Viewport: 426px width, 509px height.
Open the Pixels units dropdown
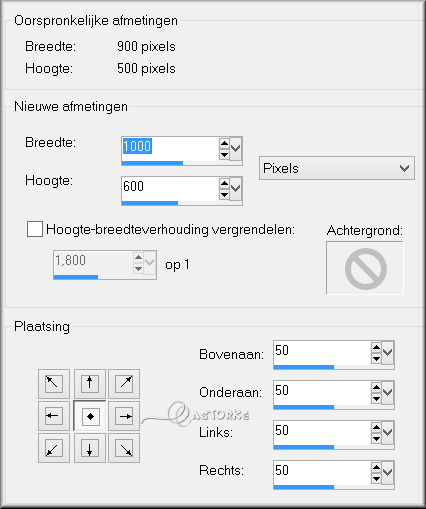coord(337,168)
